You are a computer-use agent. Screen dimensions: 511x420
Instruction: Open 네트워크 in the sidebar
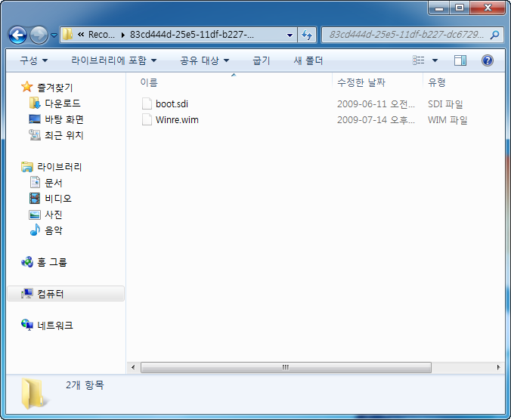point(55,326)
